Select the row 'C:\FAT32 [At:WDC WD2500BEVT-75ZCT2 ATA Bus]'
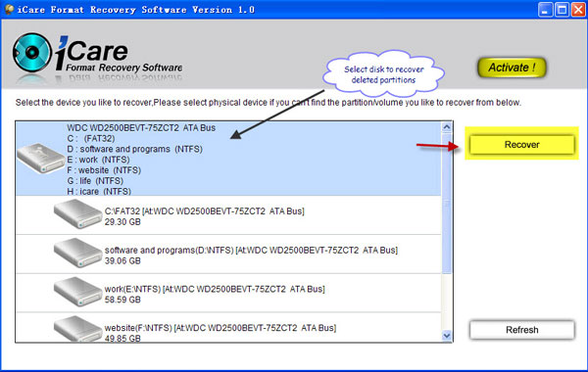 pos(228,215)
